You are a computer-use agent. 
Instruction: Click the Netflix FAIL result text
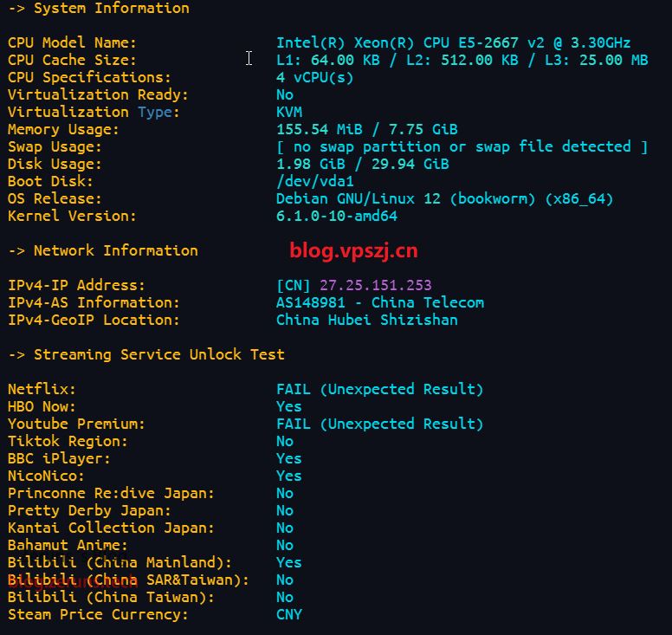pos(379,389)
